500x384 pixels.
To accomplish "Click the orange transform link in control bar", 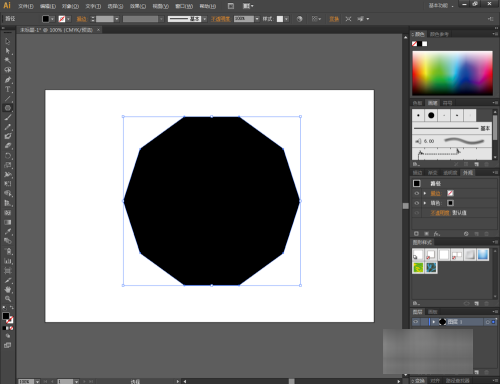I will [x=334, y=19].
